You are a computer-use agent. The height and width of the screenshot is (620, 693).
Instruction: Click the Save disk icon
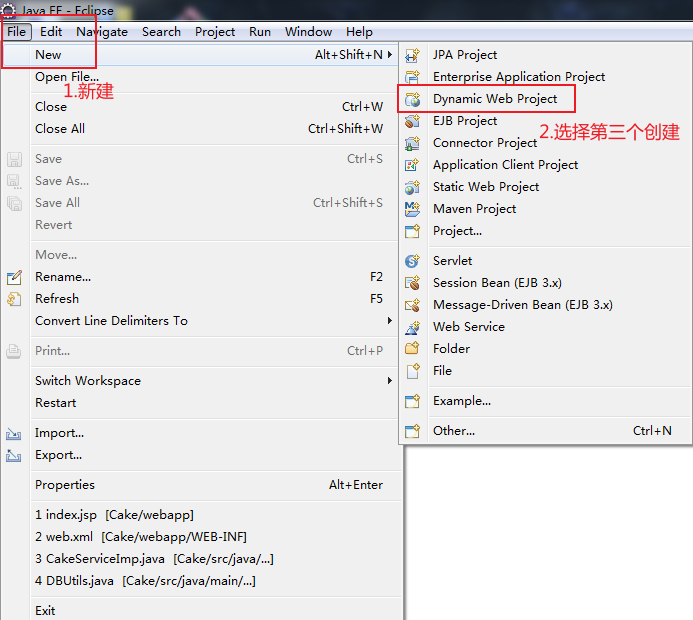14,160
